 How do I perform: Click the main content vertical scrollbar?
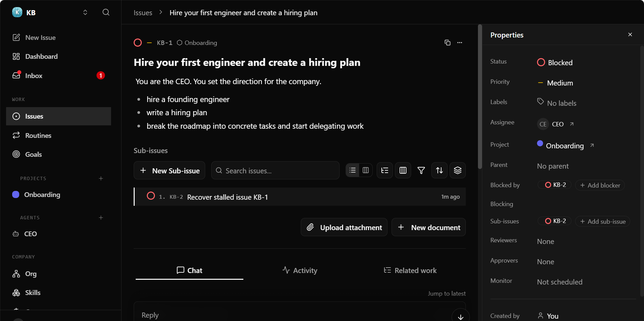[x=480, y=97]
